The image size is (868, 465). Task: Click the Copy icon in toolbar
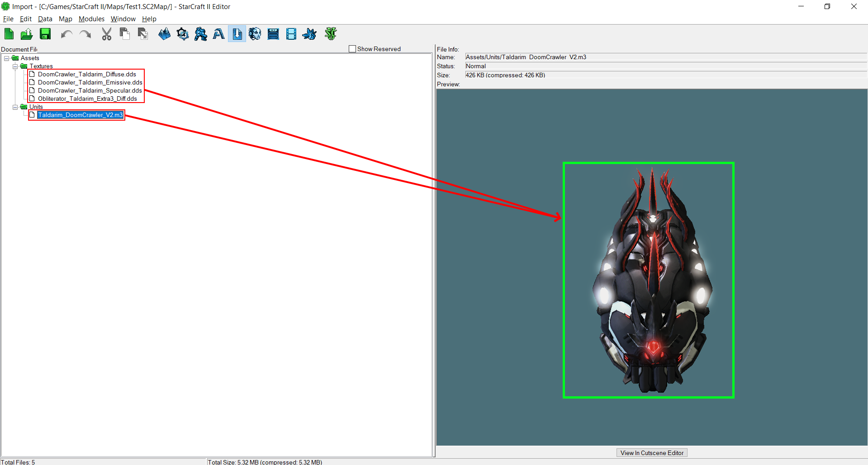click(x=124, y=34)
